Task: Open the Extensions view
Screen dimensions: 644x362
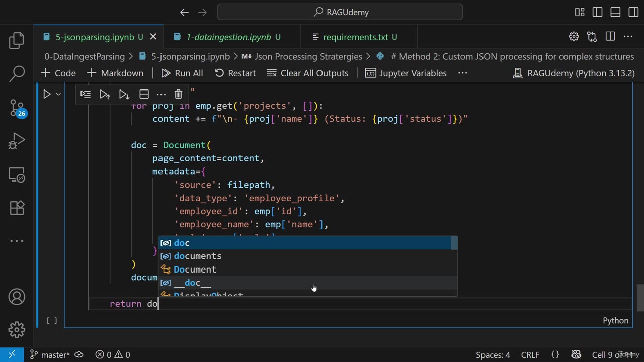Action: click(17, 207)
